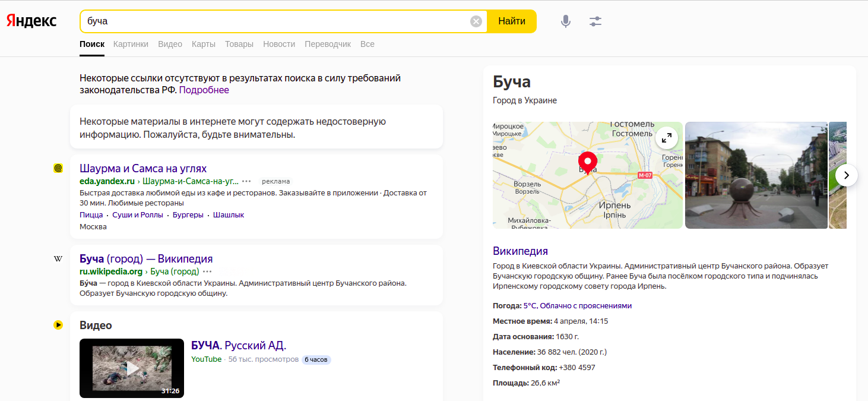The width and height of the screenshot is (868, 401).
Task: Click the Wikipedia favicon beside the result
Action: pos(58,259)
